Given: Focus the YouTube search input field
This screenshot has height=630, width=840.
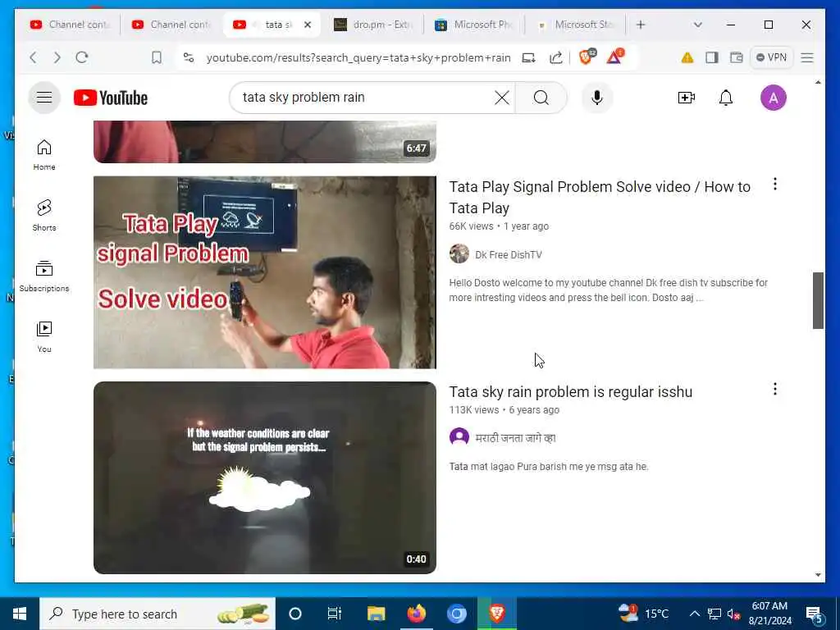Looking at the screenshot, I should 364,98.
